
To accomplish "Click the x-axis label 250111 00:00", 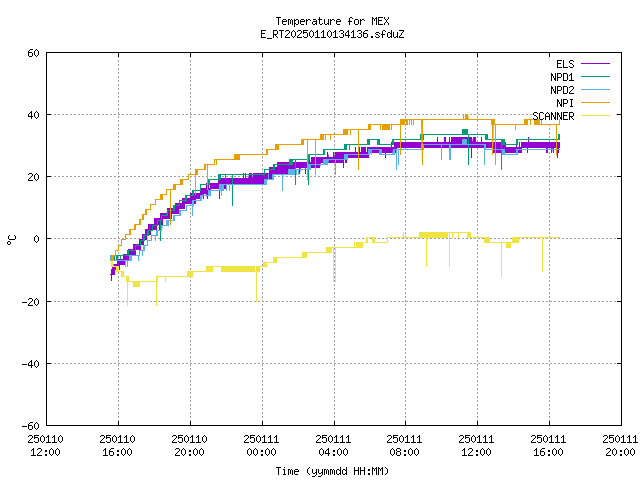I will coord(261,446).
